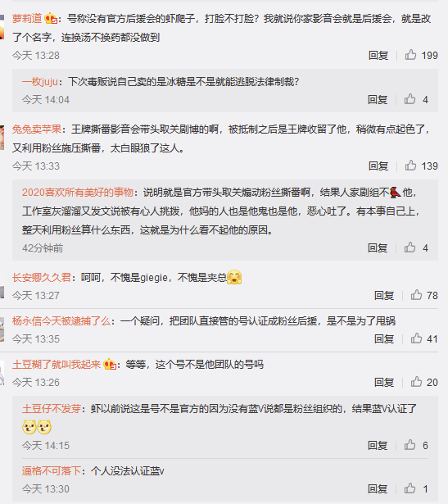Reply to 萝莉道's comment from 13:28

(378, 55)
